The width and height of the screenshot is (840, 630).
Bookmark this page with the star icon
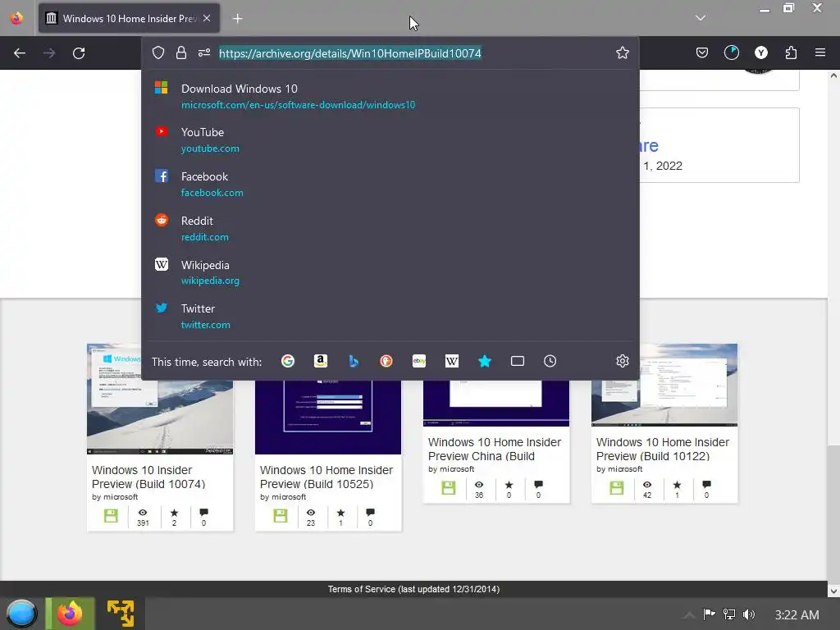tap(622, 52)
